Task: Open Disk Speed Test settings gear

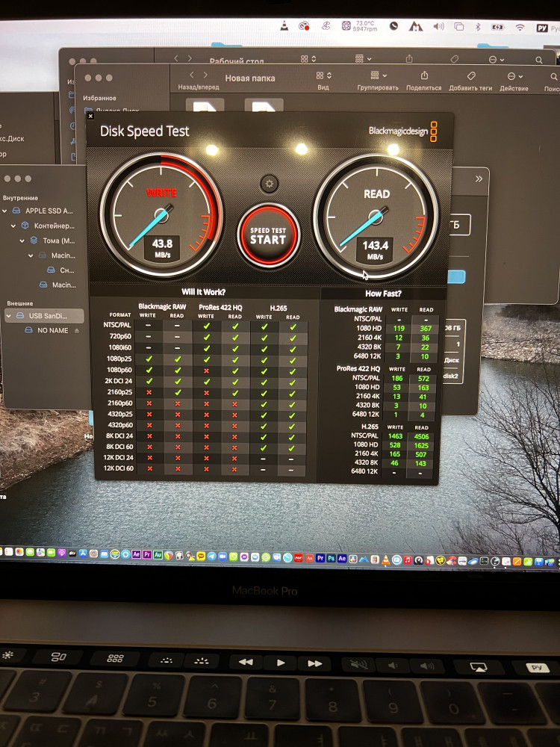Action: tap(270, 184)
